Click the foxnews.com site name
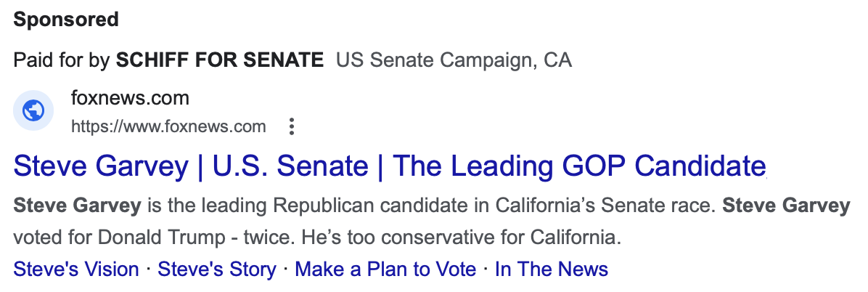The image size is (868, 292). pyautogui.click(x=130, y=98)
